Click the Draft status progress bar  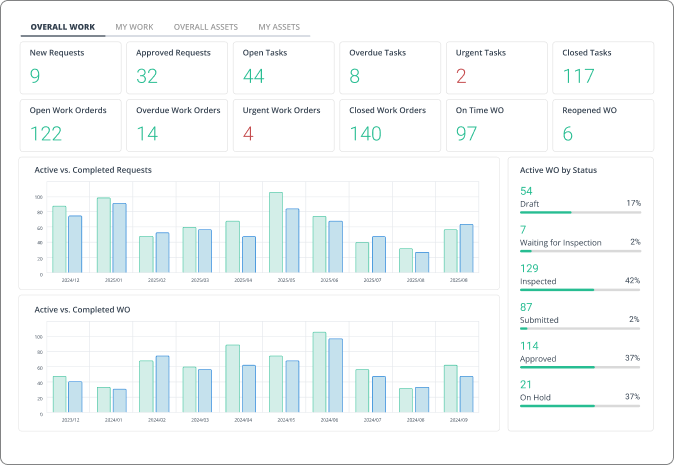pos(580,212)
